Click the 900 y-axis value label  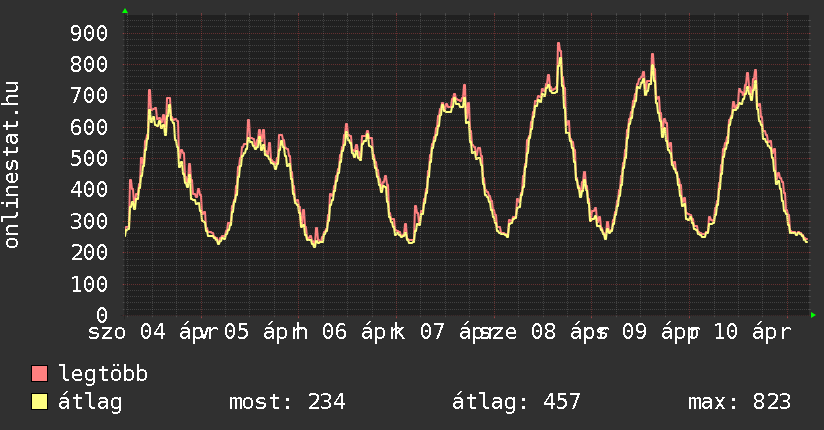pos(88,33)
